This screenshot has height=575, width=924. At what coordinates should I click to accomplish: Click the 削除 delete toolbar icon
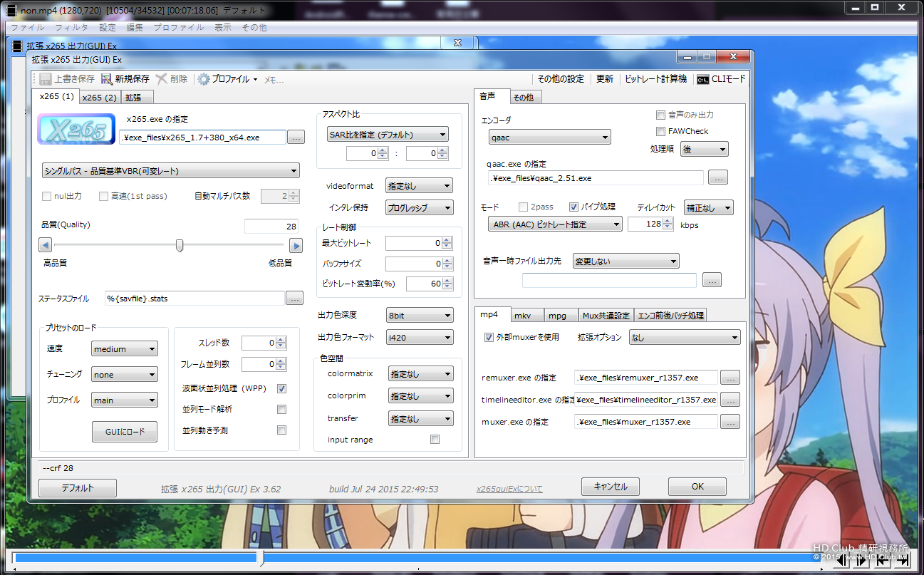162,79
